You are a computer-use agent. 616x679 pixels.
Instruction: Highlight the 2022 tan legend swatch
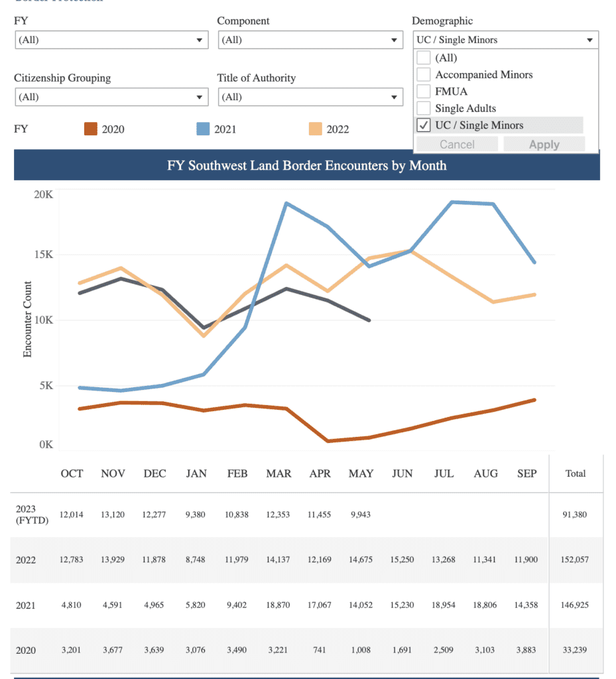click(316, 129)
